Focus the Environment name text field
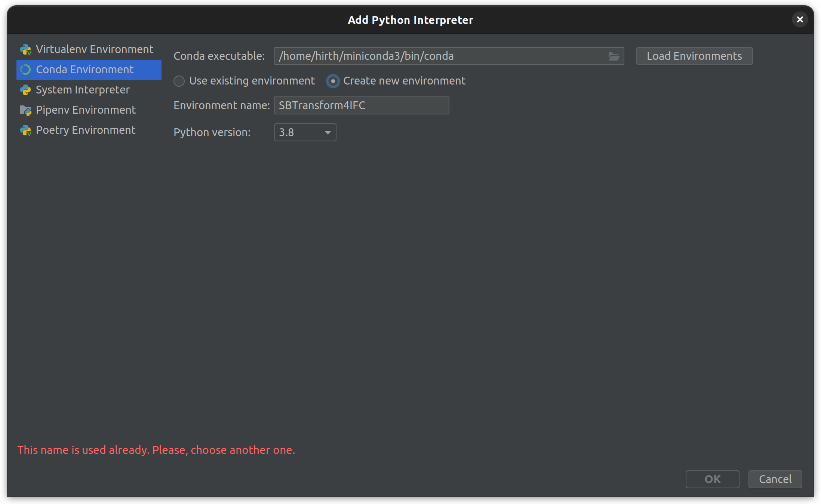The width and height of the screenshot is (821, 504). 361,106
